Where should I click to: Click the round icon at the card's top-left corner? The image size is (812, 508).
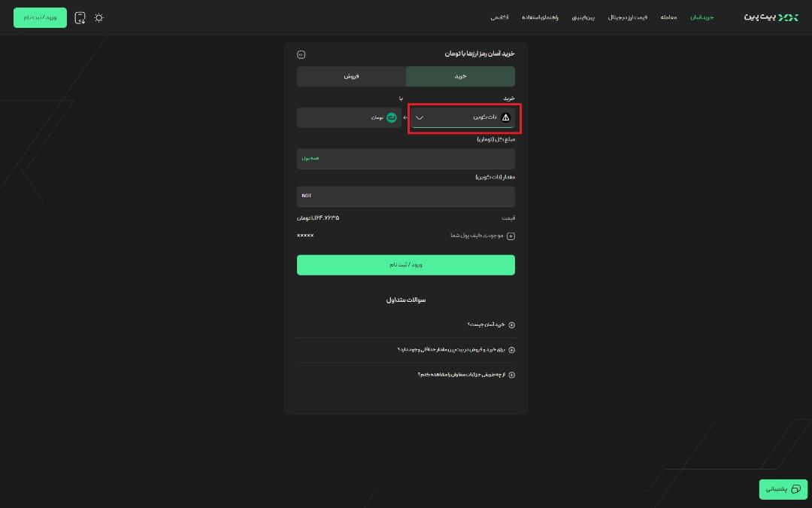pos(301,54)
